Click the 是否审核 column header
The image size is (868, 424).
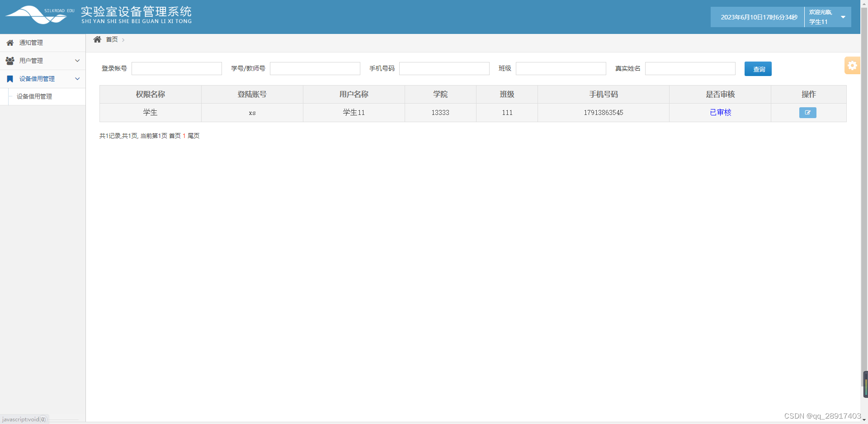coord(720,95)
